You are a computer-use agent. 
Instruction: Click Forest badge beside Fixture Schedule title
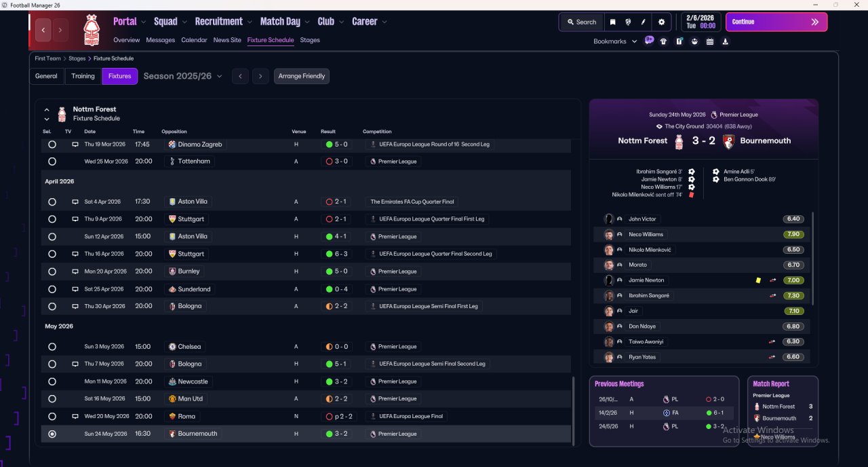click(x=62, y=114)
